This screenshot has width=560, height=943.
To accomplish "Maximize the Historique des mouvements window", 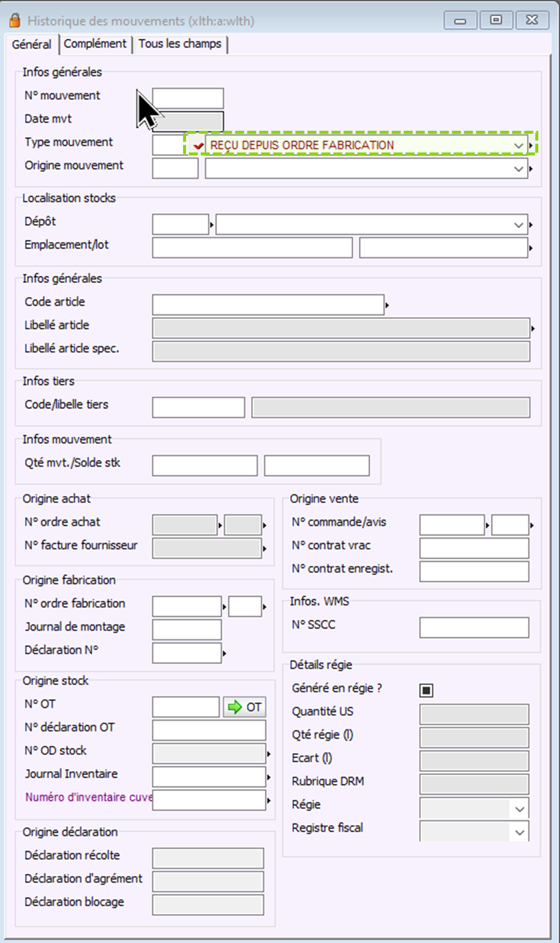I will pyautogui.click(x=496, y=20).
